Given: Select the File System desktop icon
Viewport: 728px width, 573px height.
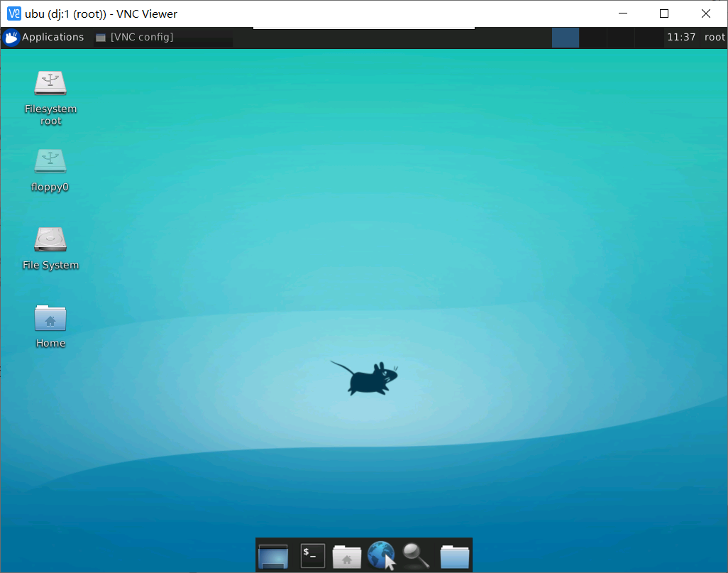Looking at the screenshot, I should click(x=50, y=249).
